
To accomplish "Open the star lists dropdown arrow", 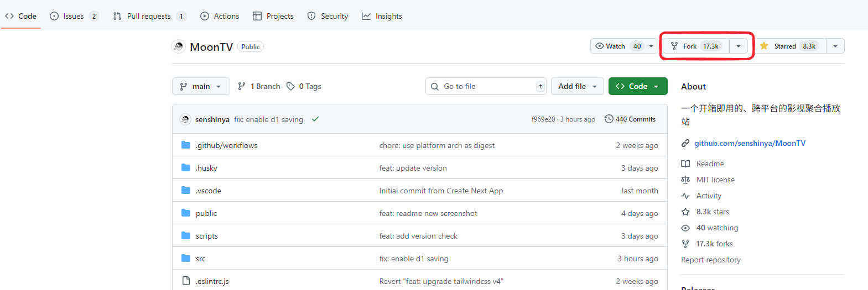I will coord(835,46).
